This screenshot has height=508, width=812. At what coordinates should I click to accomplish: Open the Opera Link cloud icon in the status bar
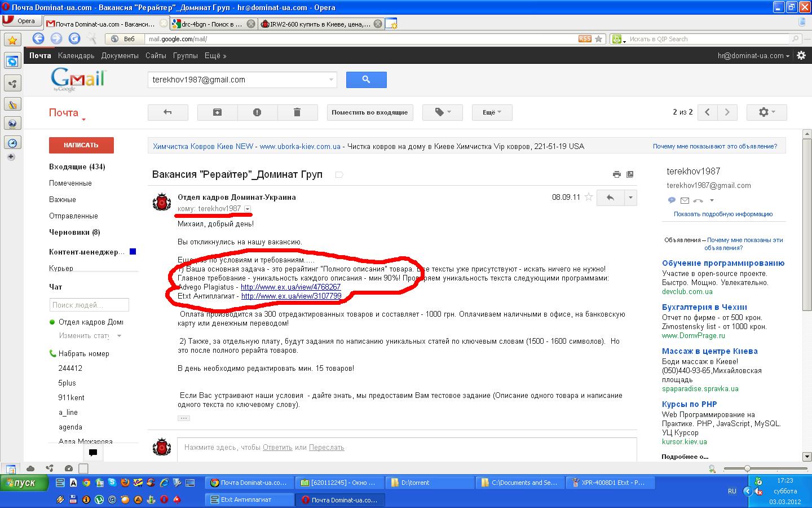pos(30,468)
